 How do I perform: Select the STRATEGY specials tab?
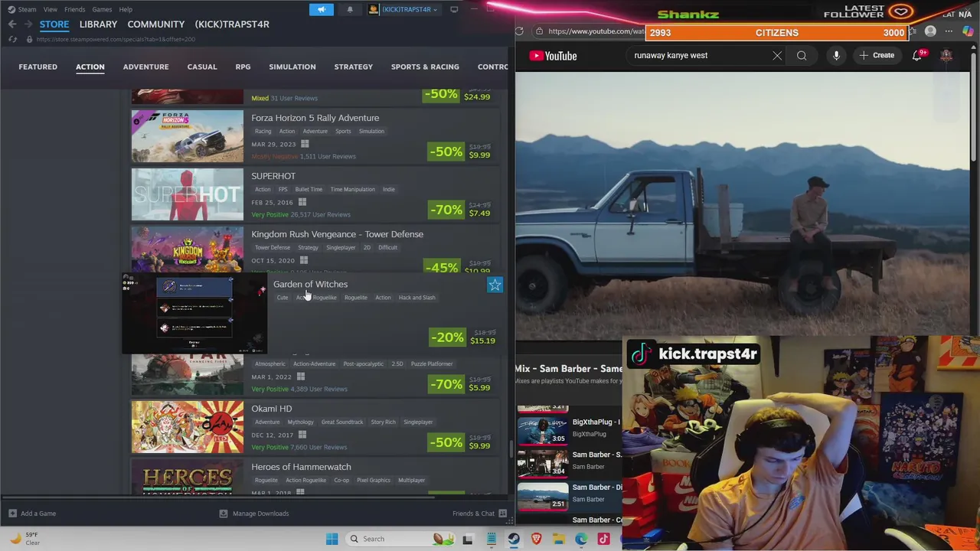(x=353, y=67)
